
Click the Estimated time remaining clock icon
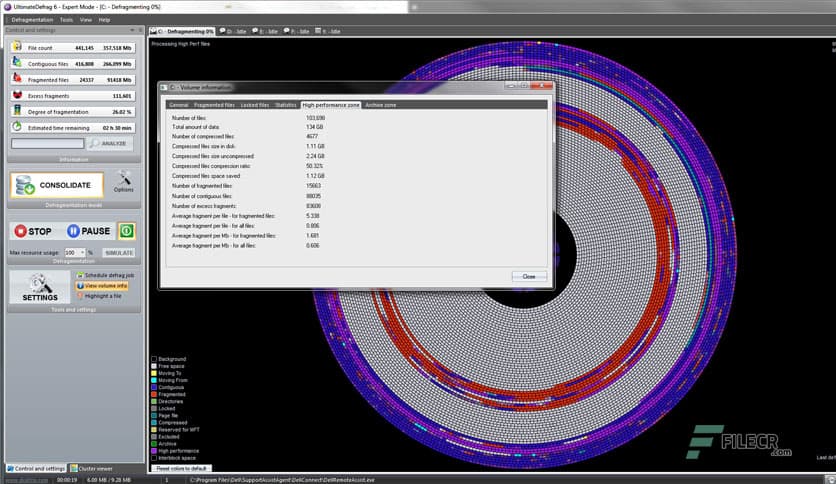click(17, 127)
